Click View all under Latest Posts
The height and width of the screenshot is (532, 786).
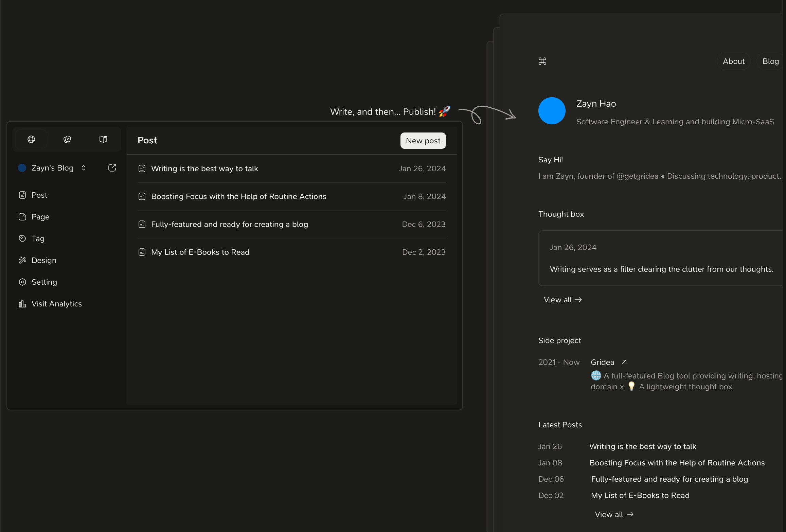point(614,514)
